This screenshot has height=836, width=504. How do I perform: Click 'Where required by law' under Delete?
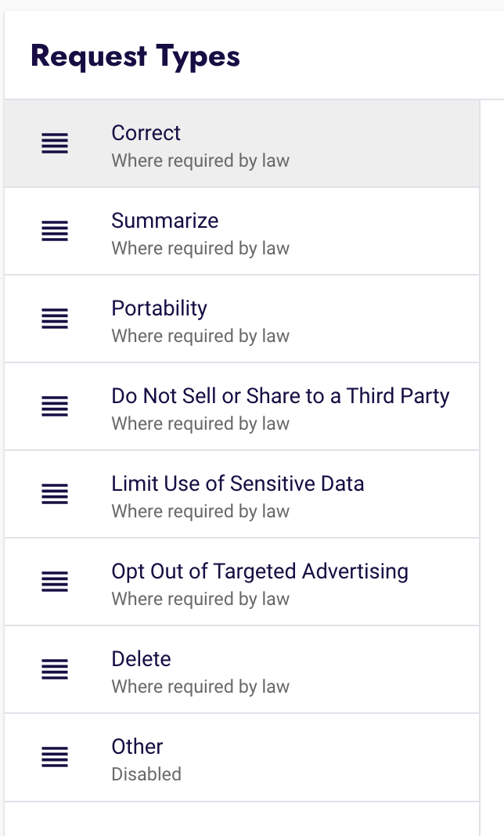point(200,686)
